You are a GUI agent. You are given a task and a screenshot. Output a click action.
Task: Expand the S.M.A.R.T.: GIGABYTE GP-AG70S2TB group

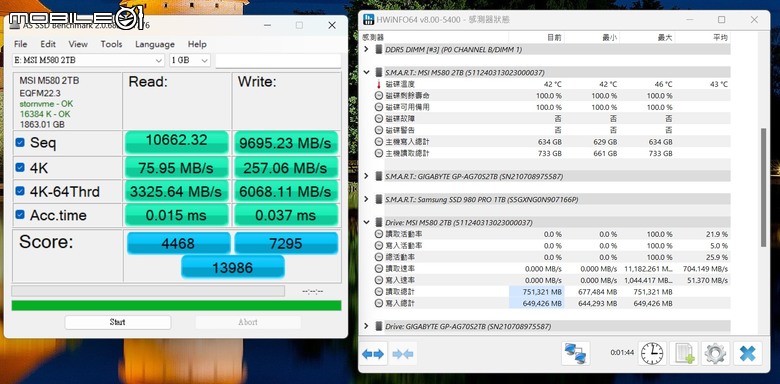pos(367,176)
